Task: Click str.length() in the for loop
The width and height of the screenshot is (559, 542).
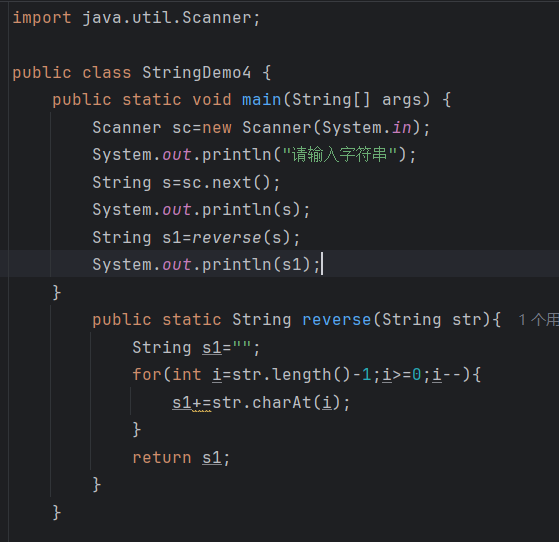Action: (292, 375)
